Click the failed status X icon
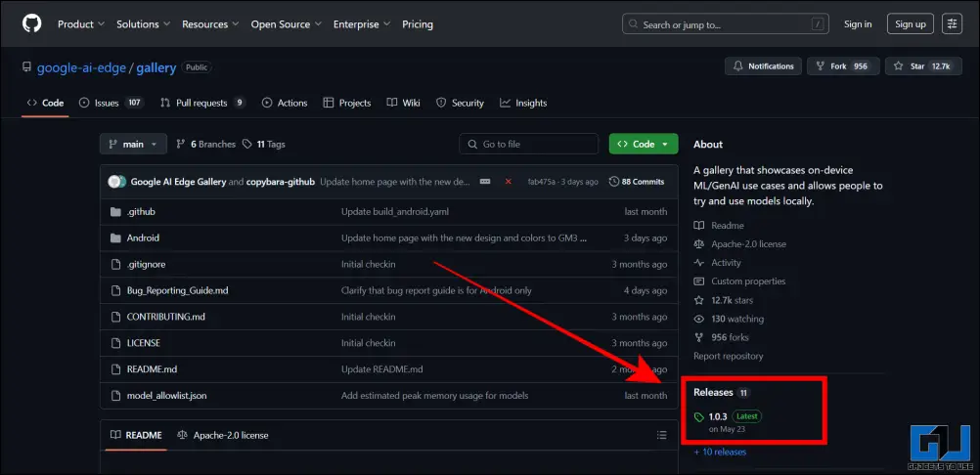 click(x=508, y=182)
